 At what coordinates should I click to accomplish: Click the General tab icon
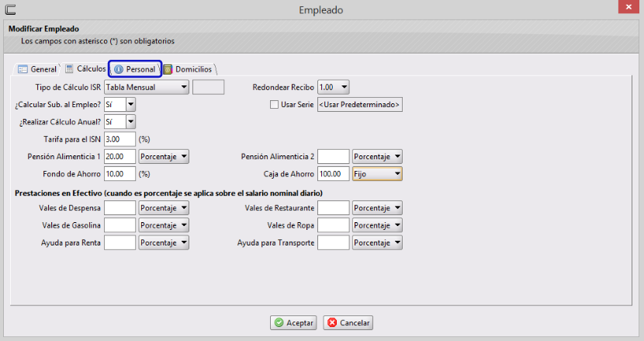[23, 69]
